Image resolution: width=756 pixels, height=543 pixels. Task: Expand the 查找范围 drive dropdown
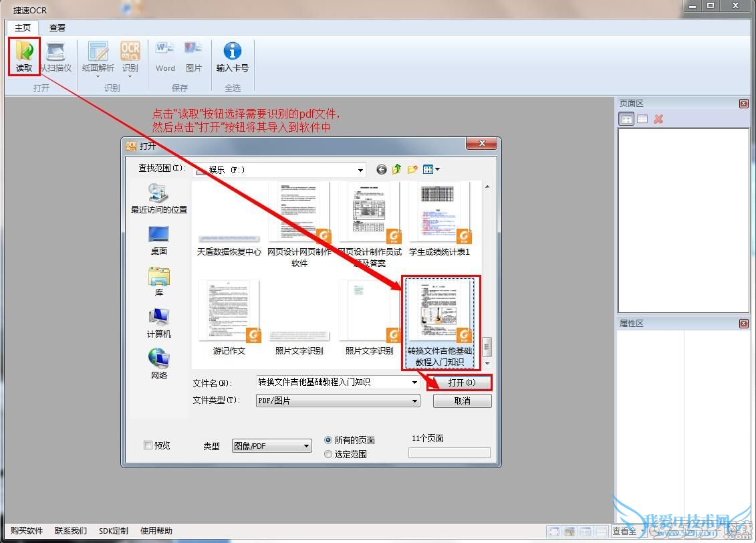tap(361, 170)
